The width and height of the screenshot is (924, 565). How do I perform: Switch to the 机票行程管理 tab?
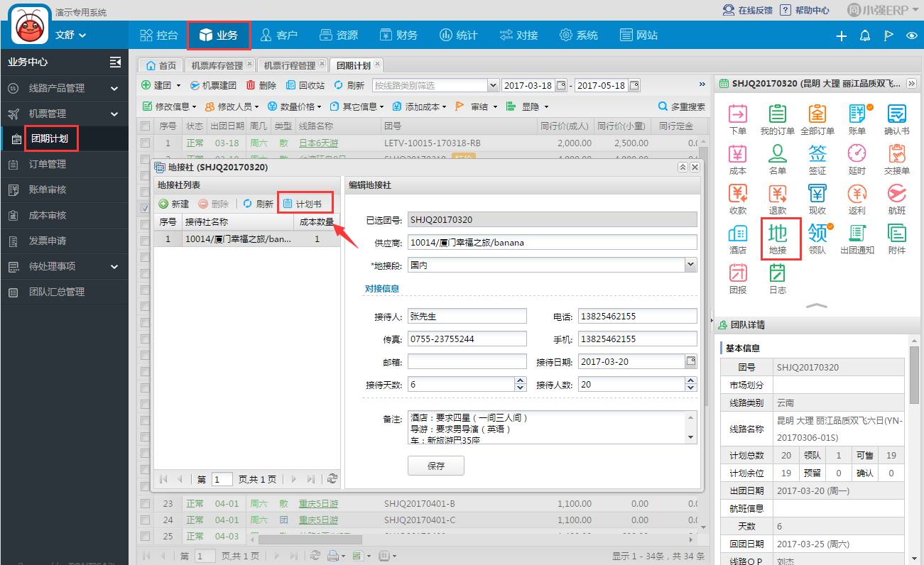pos(289,65)
